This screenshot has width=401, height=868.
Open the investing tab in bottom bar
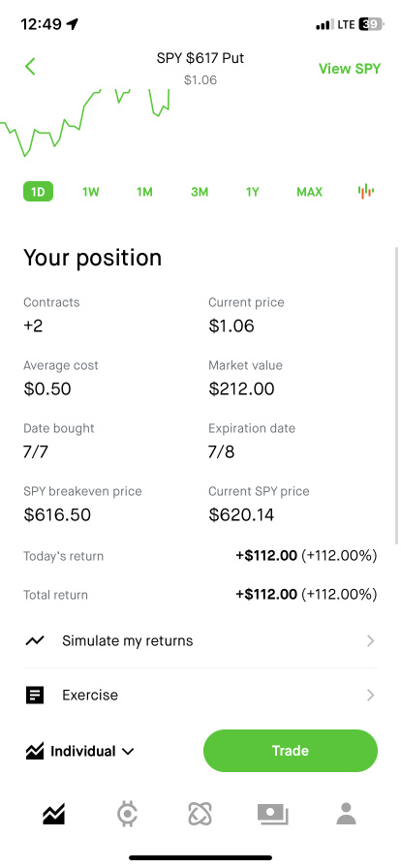(53, 815)
